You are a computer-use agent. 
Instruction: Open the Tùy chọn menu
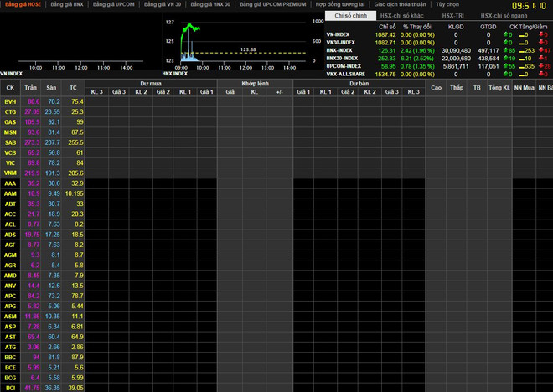447,4
